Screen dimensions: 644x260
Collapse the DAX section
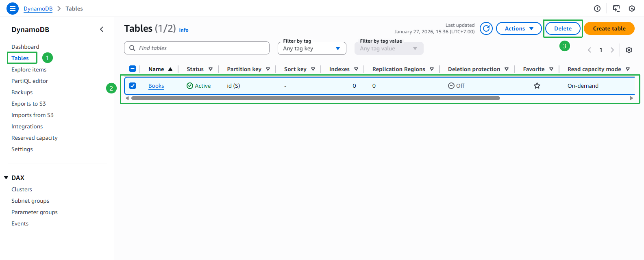tap(6, 178)
